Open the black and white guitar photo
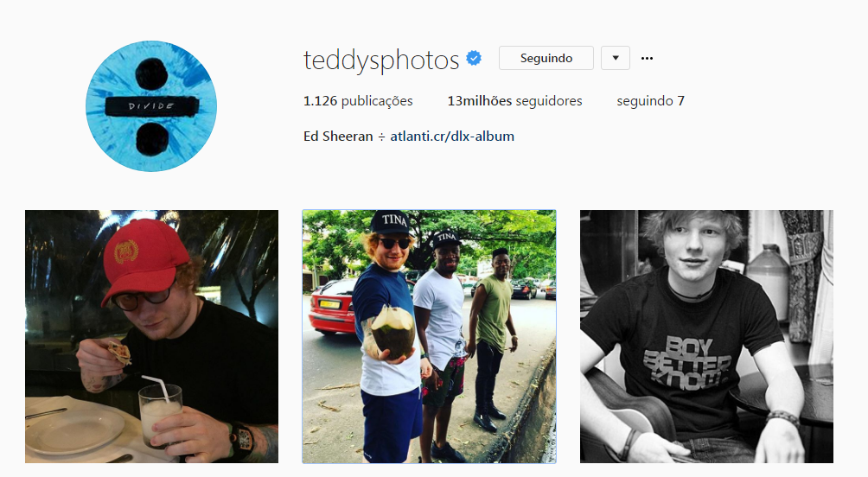Screen dimensions: 868x477 point(706,336)
